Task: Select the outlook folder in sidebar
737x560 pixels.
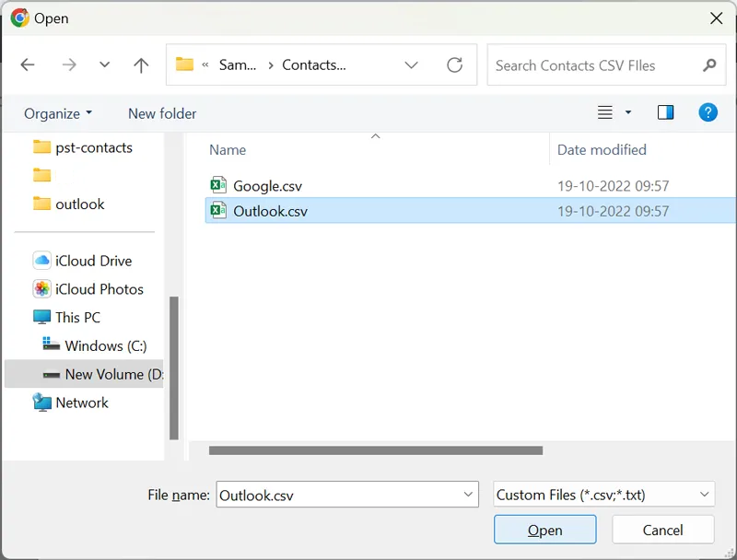Action: tap(70, 204)
